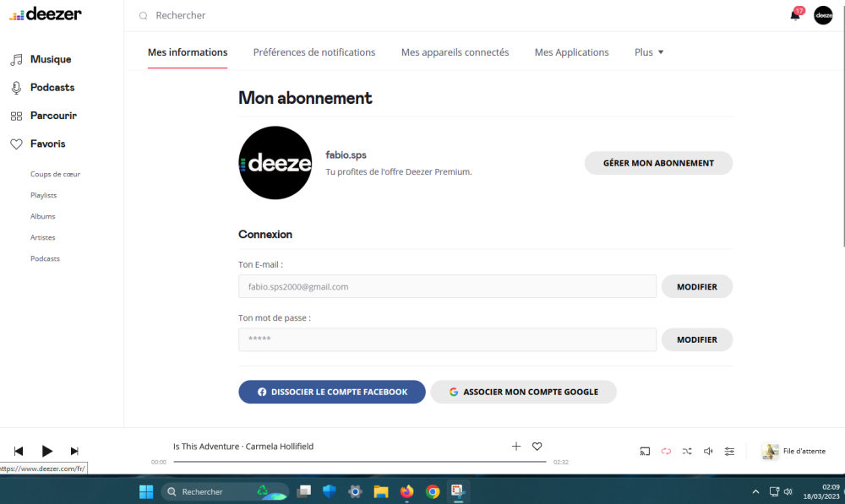The height and width of the screenshot is (504, 845).
Task: Open the Chromecast casting icon
Action: click(645, 451)
